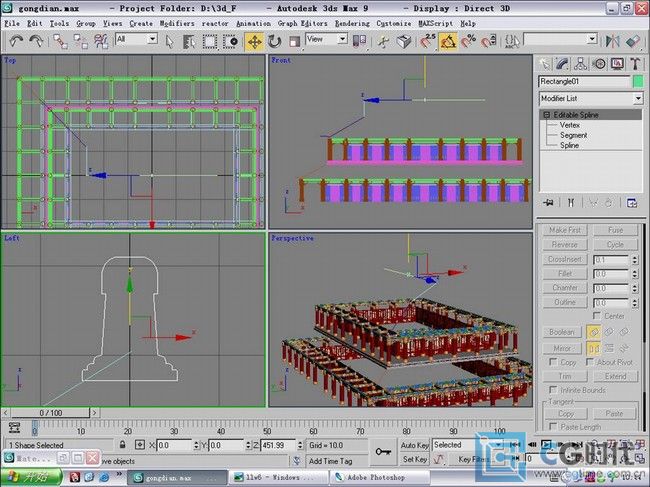Click Pin Stack icon under modifier stack
Screen dimensions: 650x487
pos(548,203)
